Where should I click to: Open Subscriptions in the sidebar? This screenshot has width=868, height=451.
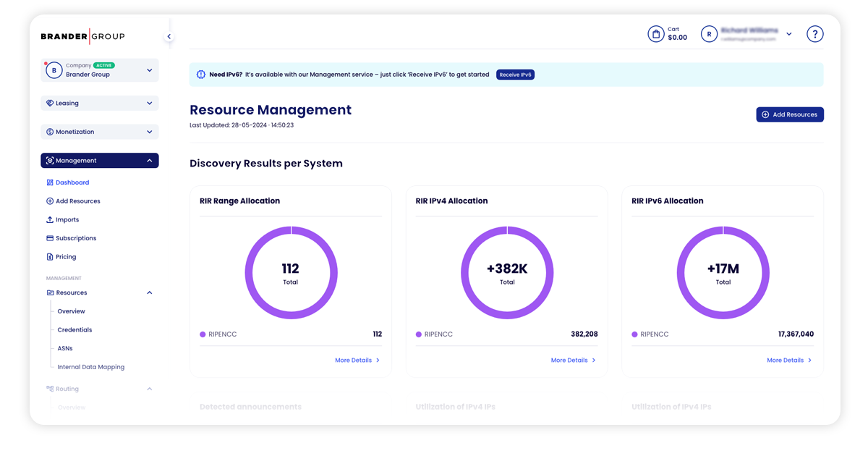pos(75,237)
